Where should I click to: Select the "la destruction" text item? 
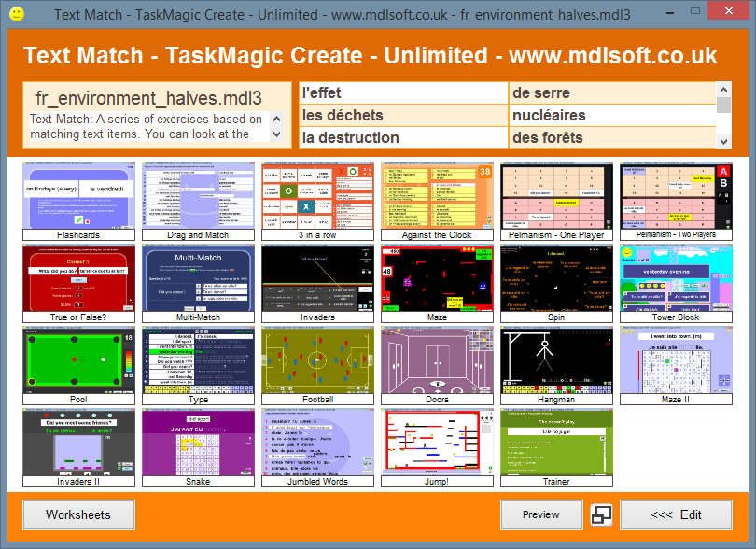[403, 138]
